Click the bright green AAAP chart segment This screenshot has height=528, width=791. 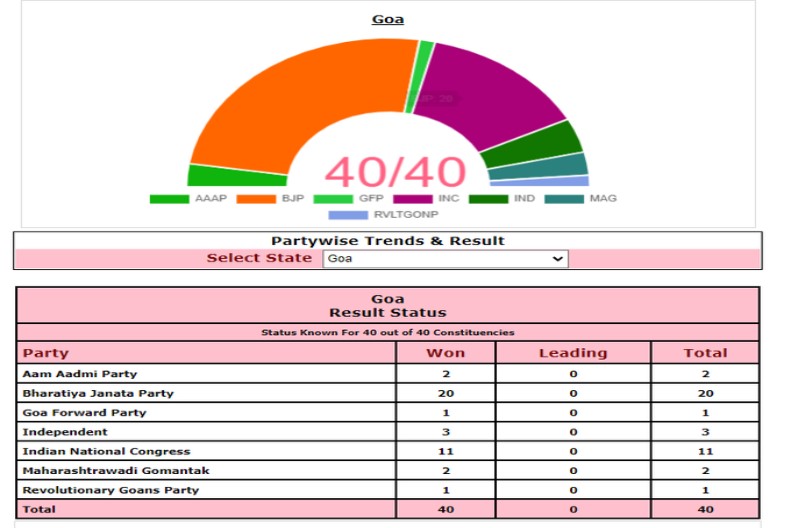(x=235, y=176)
